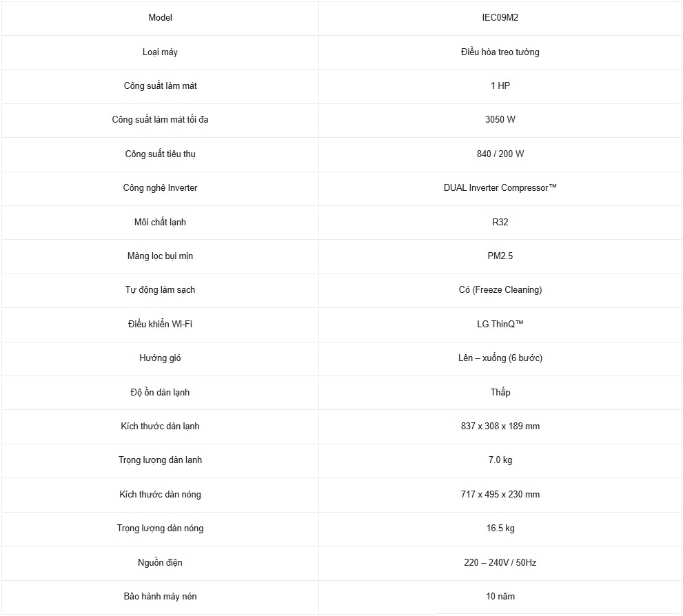Screen dimensions: 683x616
Task: Click "DUAL Inverter Compressor™" text
Action: (500, 188)
